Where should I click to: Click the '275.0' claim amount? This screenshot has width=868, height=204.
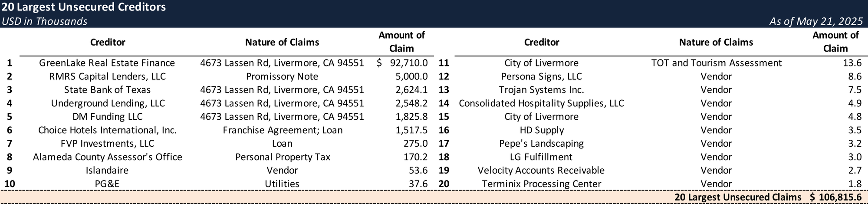(x=416, y=144)
